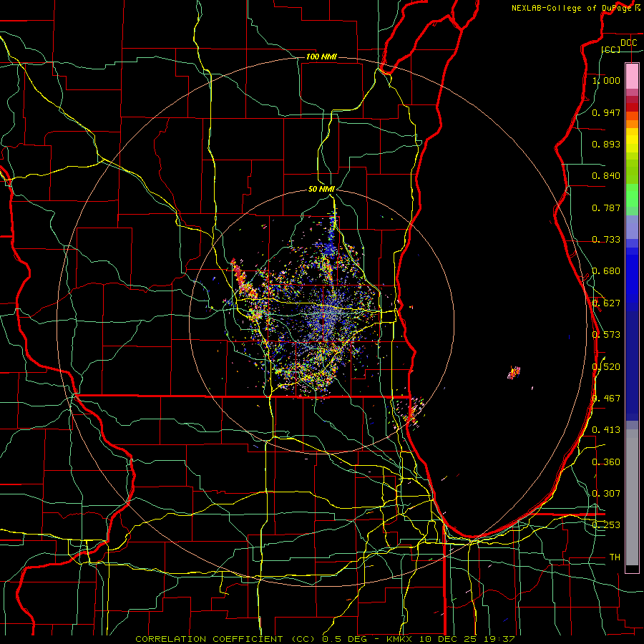Click the isolated pink echo over Lake Michigan

pyautogui.click(x=514, y=373)
